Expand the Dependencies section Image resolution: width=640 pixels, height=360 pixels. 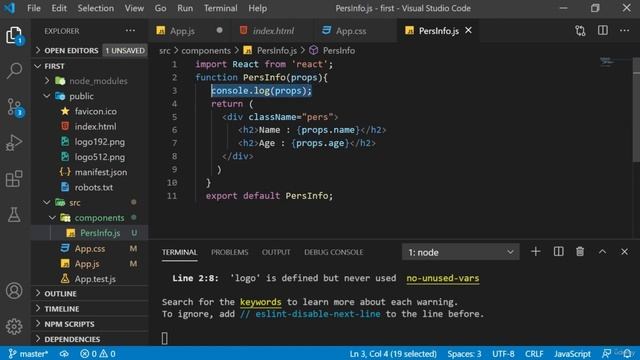click(89, 339)
